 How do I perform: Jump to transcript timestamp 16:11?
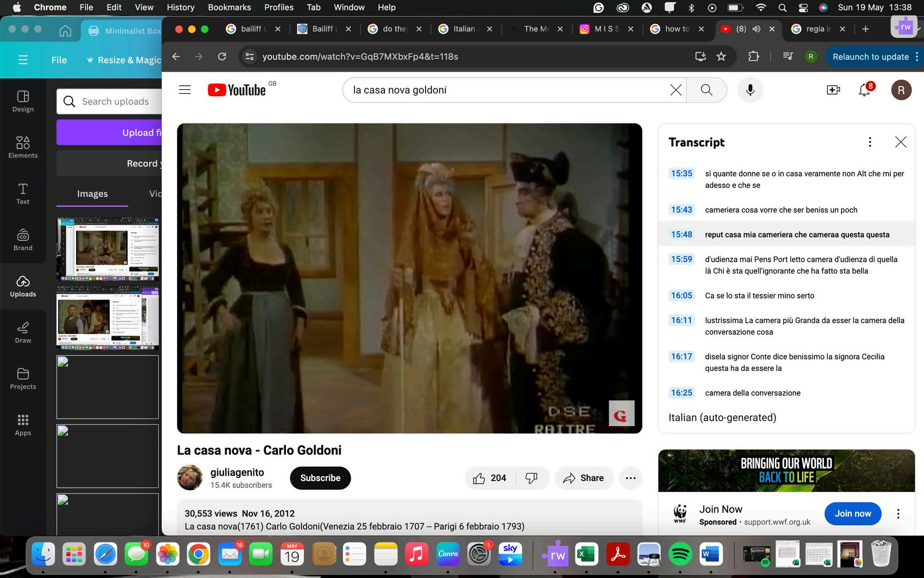point(681,320)
